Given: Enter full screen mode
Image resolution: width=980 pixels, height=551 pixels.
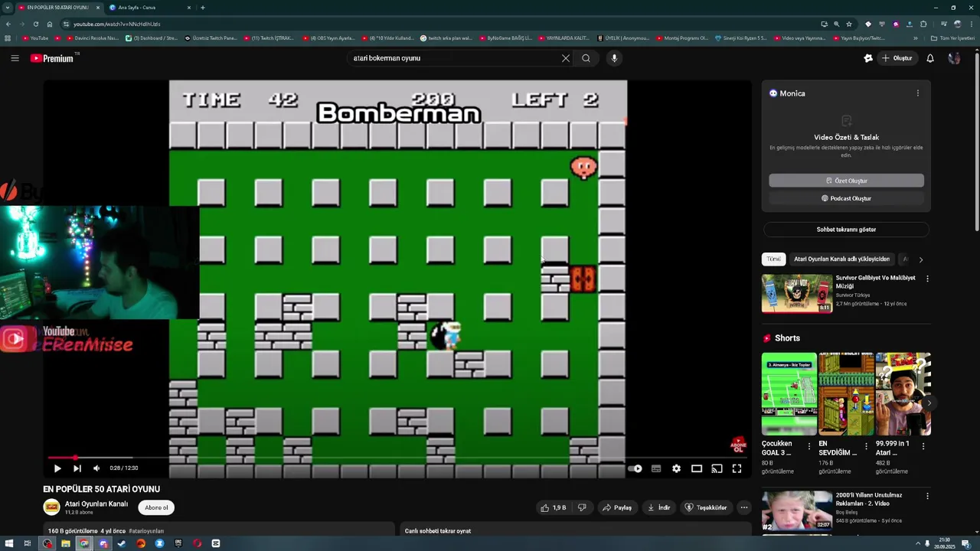Looking at the screenshot, I should pyautogui.click(x=737, y=468).
